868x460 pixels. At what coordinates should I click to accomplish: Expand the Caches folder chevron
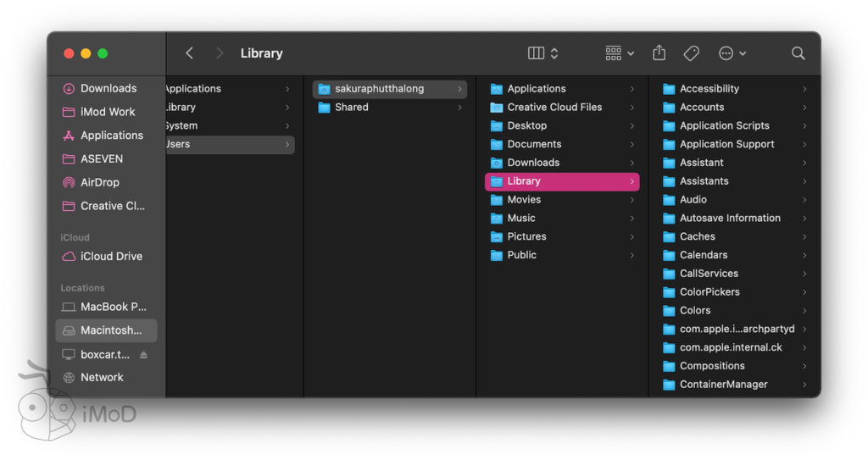[x=804, y=236]
